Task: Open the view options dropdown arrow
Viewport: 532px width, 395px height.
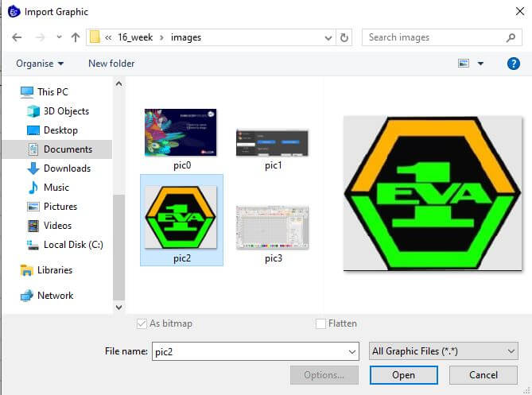Action: 480,64
